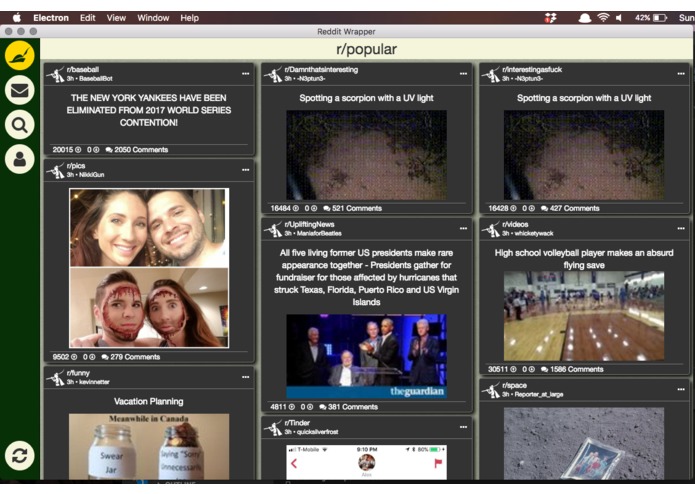
Task: Click the notification bell icon in menu bar
Action: click(x=585, y=18)
